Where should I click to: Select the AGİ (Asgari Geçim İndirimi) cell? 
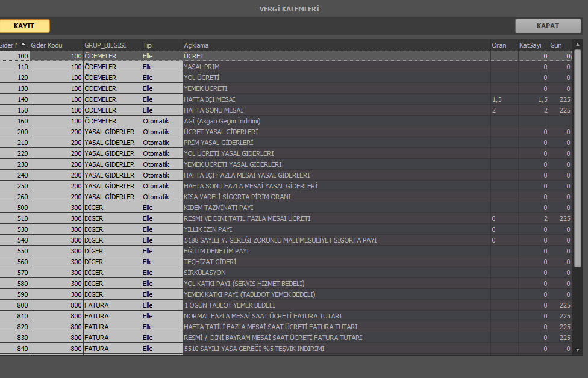pyautogui.click(x=336, y=121)
